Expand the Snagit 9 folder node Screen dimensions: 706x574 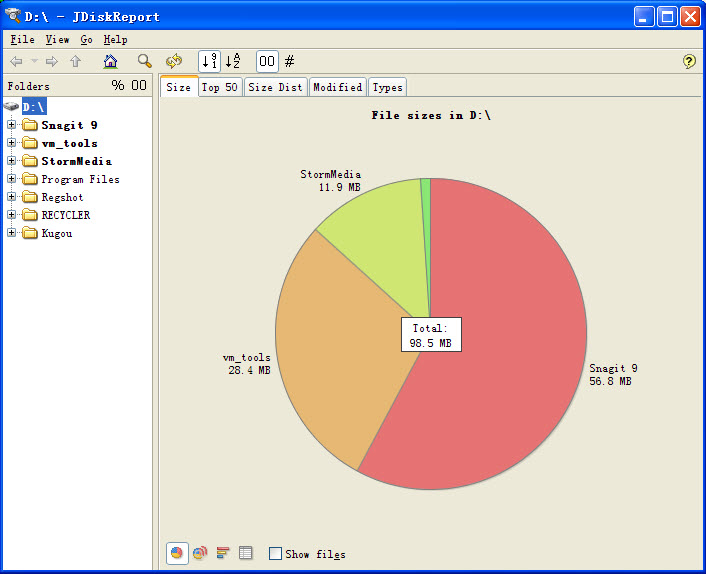[x=12, y=125]
